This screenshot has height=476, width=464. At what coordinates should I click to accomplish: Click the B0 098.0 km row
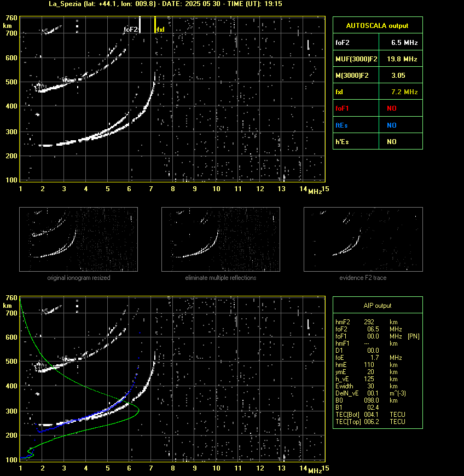click(x=367, y=400)
